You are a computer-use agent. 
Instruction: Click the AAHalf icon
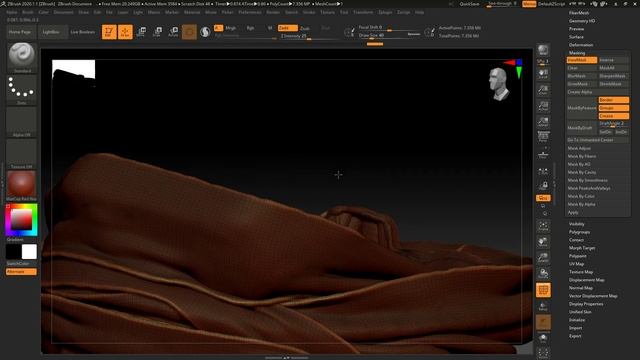(x=543, y=122)
